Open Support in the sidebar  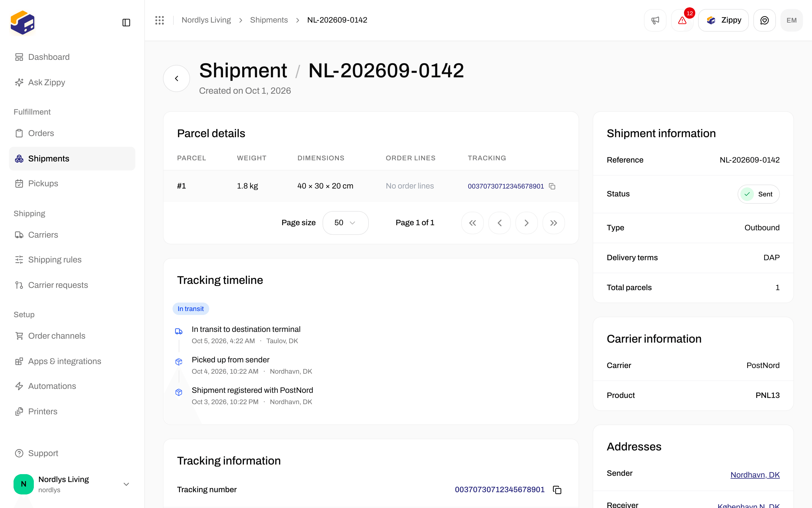(x=72, y=453)
